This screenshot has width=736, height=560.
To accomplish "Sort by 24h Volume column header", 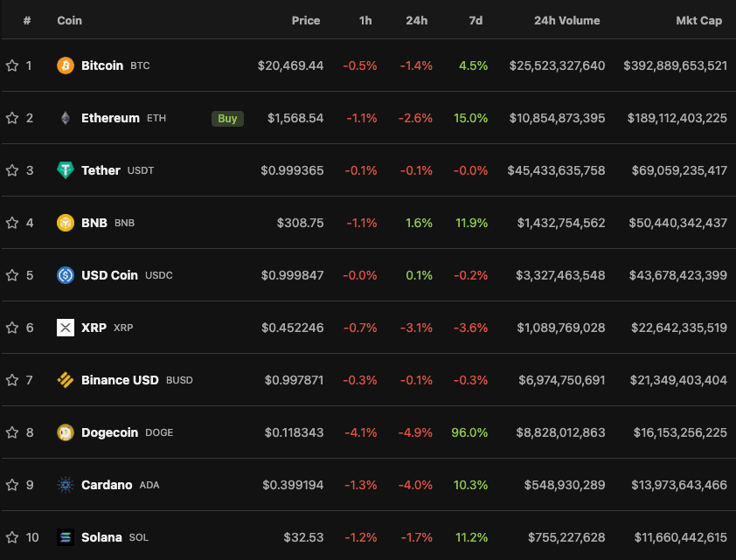I will tap(566, 21).
